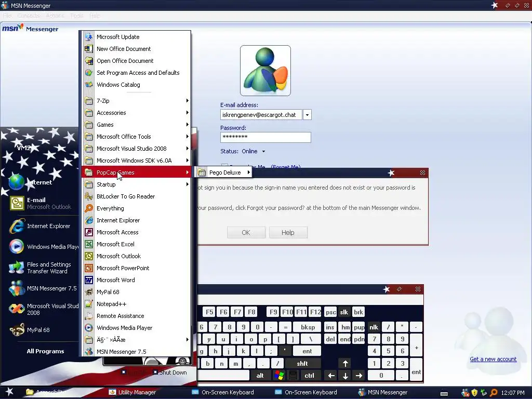532x399 pixels.
Task: Expand Microsoft Windows SDK v6.0A folder
Action: (136, 161)
